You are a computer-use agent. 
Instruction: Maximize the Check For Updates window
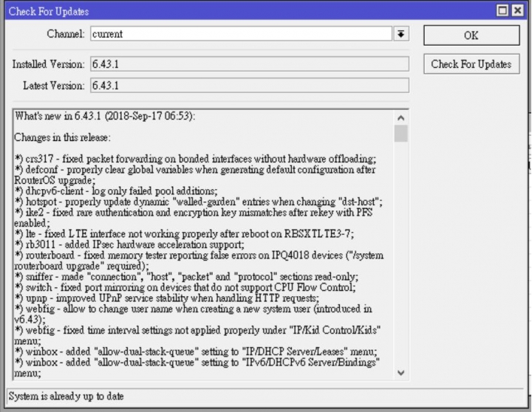click(x=502, y=10)
